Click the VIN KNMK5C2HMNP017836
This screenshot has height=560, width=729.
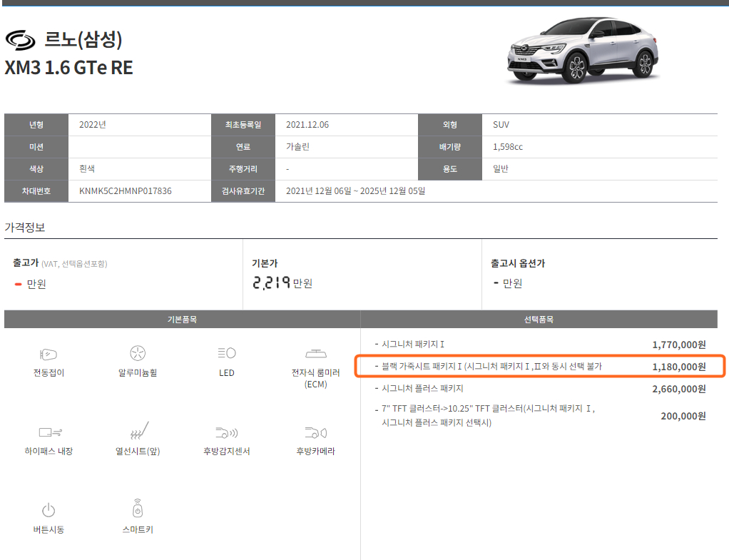pos(125,191)
